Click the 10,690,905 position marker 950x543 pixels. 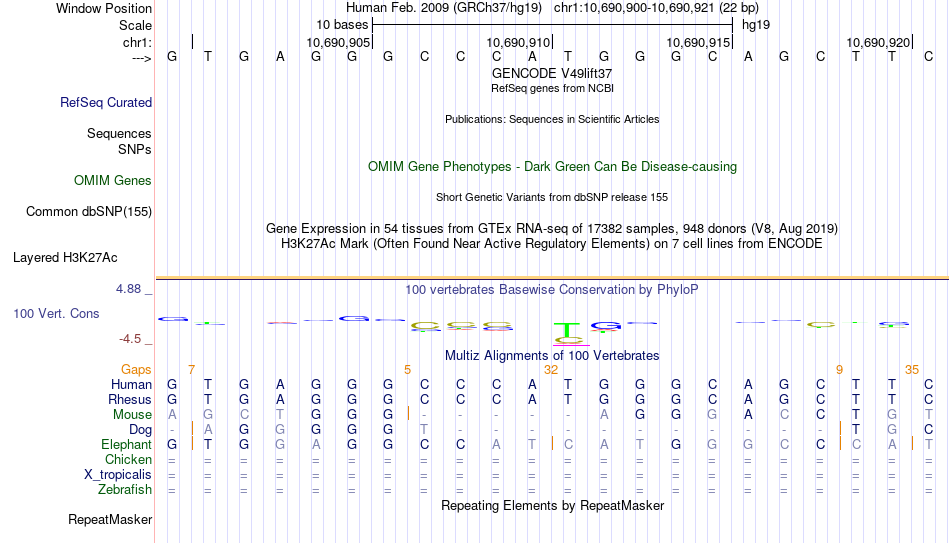[338, 42]
